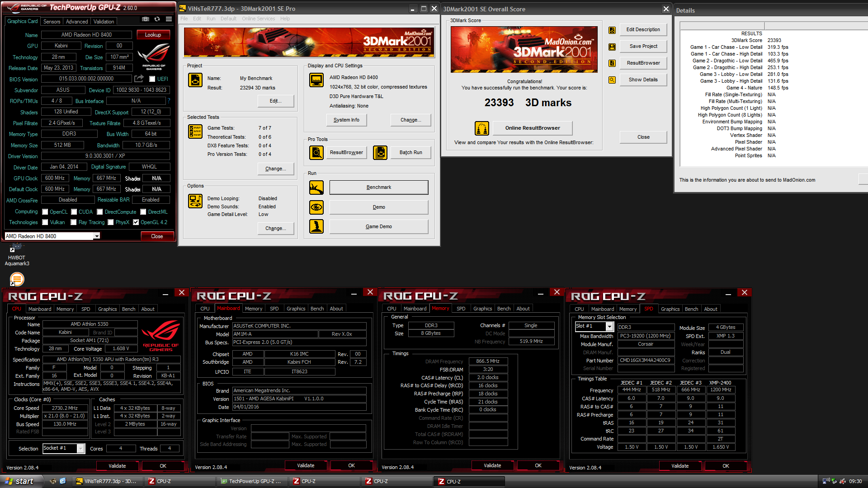Image resolution: width=868 pixels, height=488 pixels.
Task: Open ViNsTeR777.3dp taskbar item
Action: (108, 481)
